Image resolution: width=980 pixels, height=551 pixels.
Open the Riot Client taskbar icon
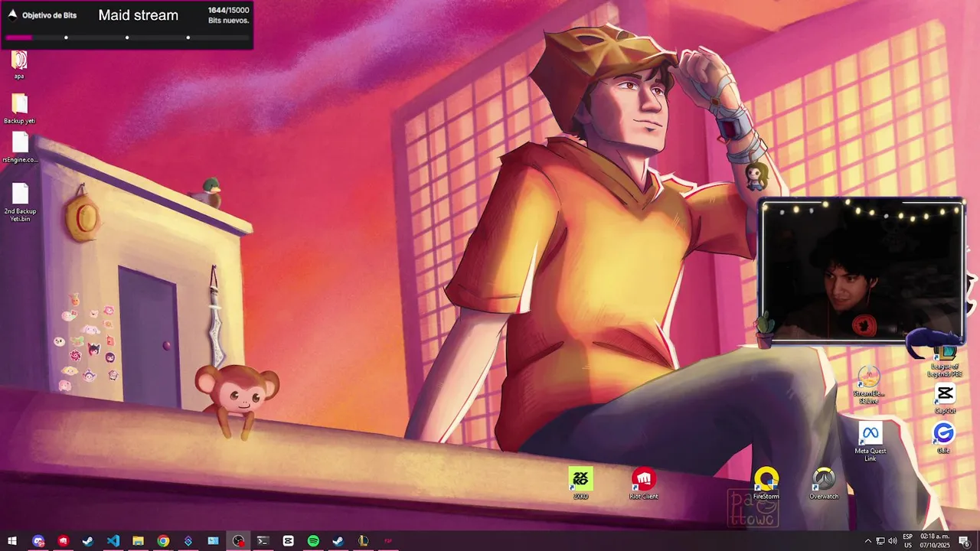tap(64, 541)
